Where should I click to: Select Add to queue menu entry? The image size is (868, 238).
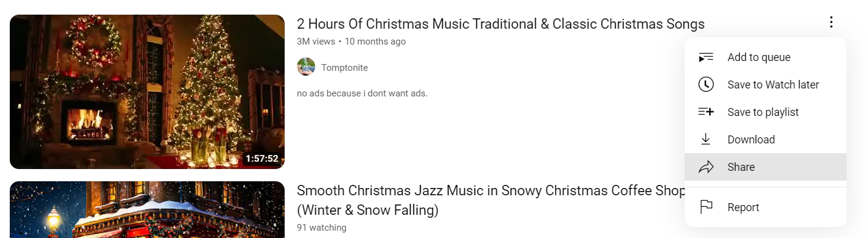(765, 57)
